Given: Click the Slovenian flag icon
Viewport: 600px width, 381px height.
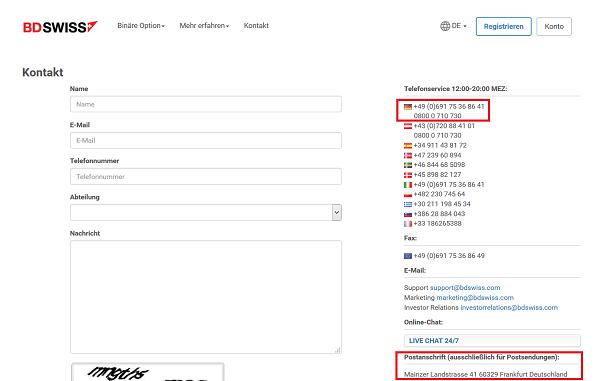Looking at the screenshot, I should coord(408,214).
